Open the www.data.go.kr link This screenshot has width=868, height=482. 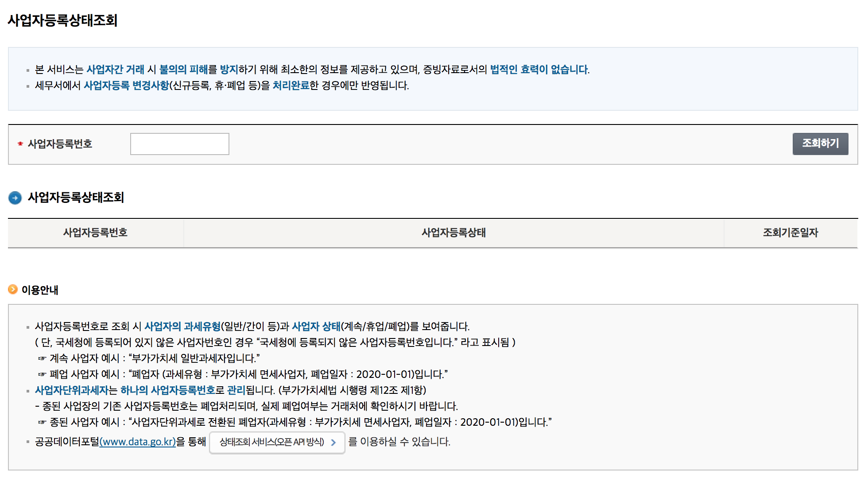coord(138,442)
